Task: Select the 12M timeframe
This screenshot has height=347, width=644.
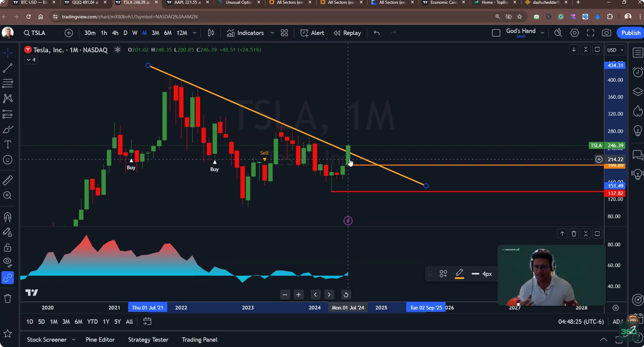Action: pos(182,33)
